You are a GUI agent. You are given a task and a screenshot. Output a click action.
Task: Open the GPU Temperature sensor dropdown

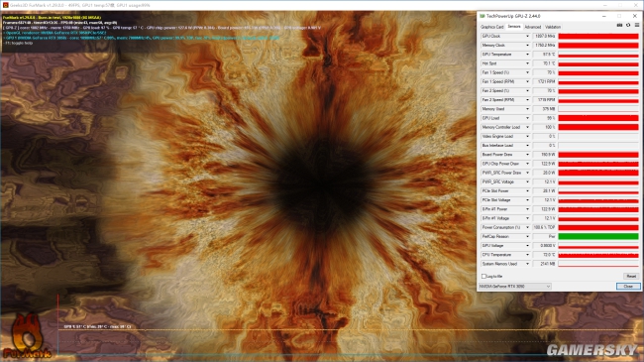[x=527, y=55]
